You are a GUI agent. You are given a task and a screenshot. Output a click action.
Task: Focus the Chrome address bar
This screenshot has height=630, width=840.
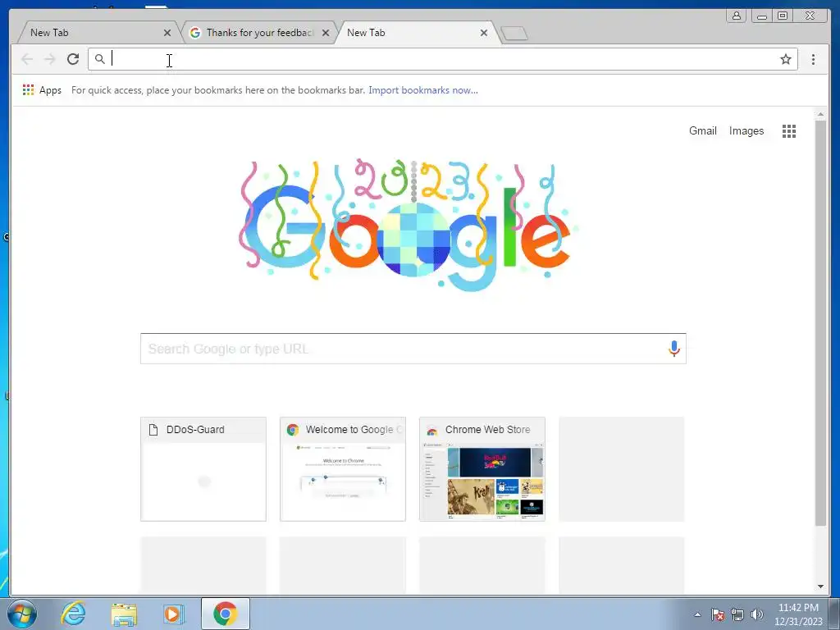(x=442, y=59)
